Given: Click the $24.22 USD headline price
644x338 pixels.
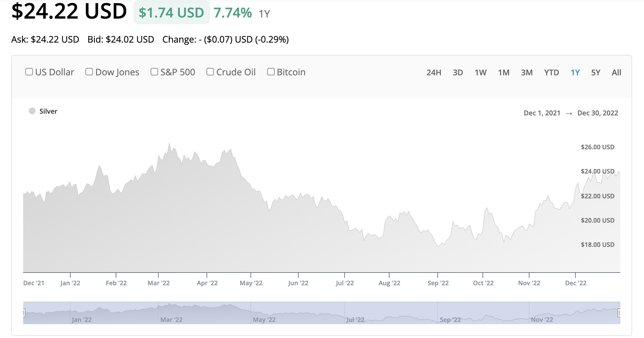Looking at the screenshot, I should (69, 11).
